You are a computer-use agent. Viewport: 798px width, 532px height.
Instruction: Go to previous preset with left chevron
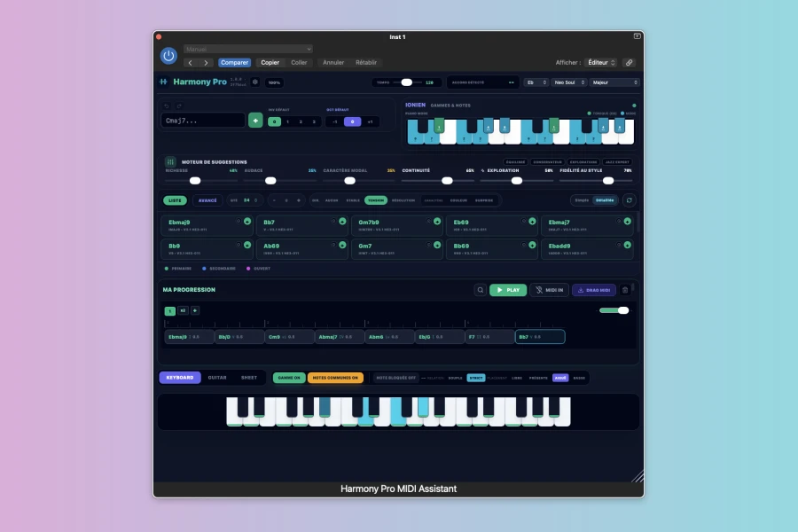[191, 63]
